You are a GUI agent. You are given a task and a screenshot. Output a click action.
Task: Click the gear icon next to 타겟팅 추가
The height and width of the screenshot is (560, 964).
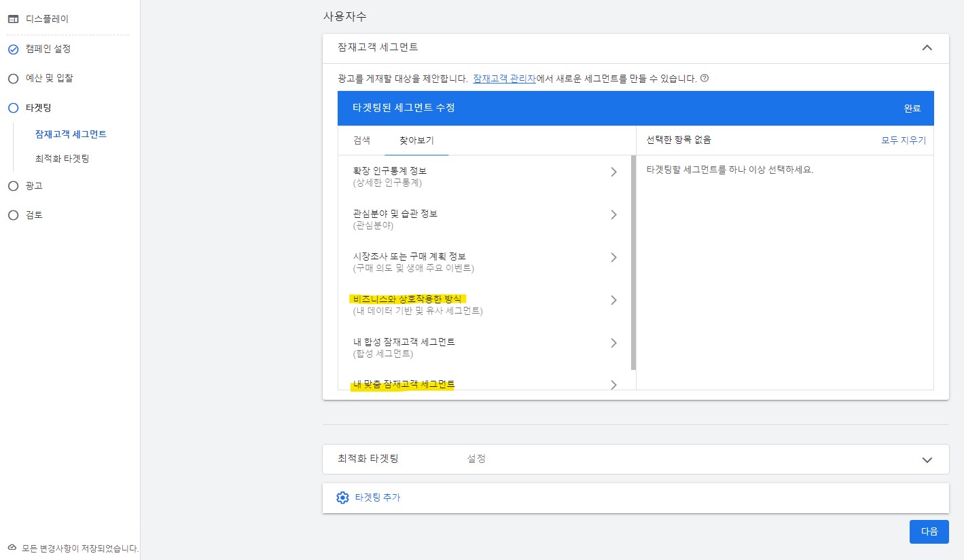342,497
